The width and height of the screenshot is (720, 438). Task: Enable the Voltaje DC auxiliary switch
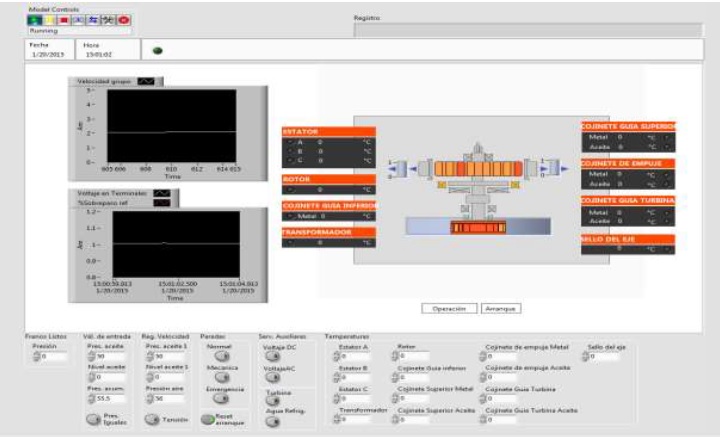(x=272, y=355)
